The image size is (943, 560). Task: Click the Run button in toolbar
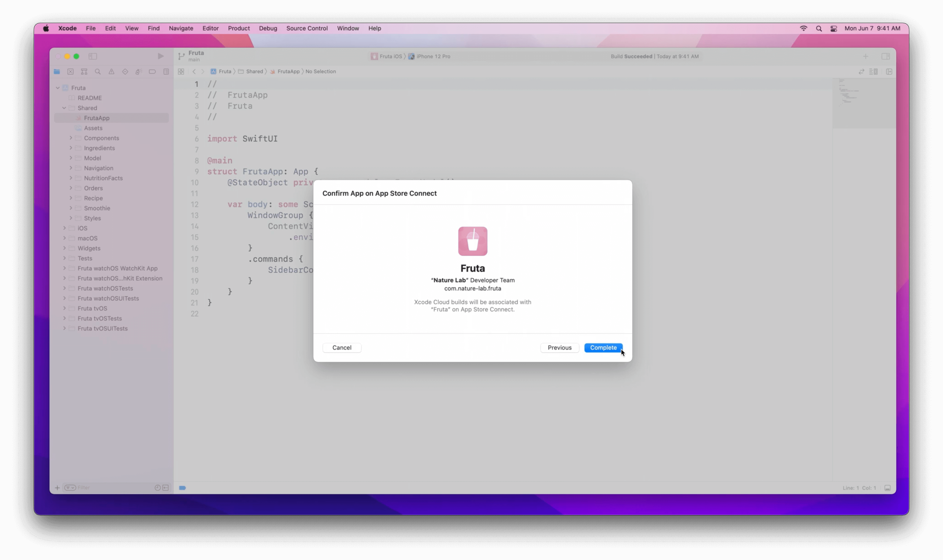point(160,56)
